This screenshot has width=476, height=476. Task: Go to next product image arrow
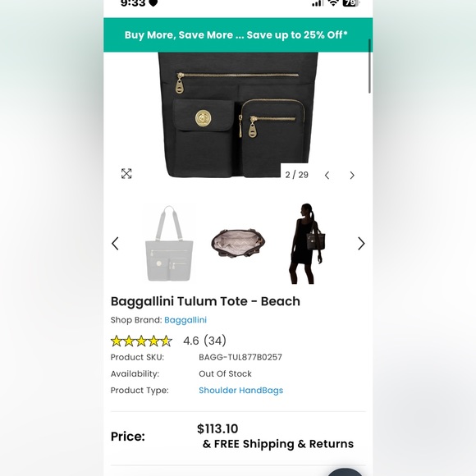click(352, 175)
